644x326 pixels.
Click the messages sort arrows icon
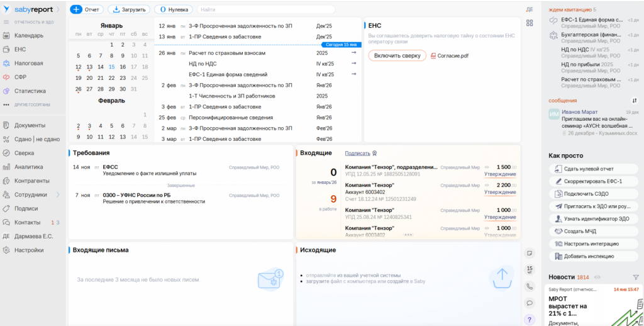pyautogui.click(x=635, y=101)
